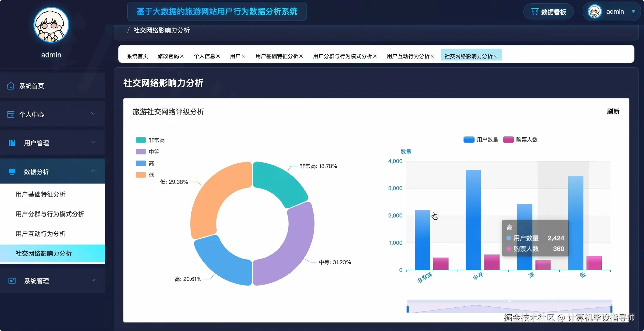Close the 用户分群与行为模式分析 tab
This screenshot has width=644, height=331.
pos(375,56)
